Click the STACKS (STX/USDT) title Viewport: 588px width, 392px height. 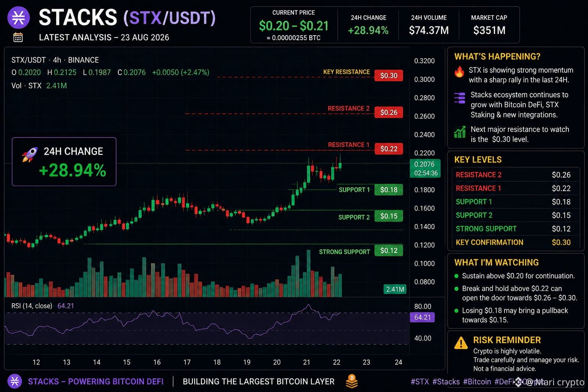(127, 18)
